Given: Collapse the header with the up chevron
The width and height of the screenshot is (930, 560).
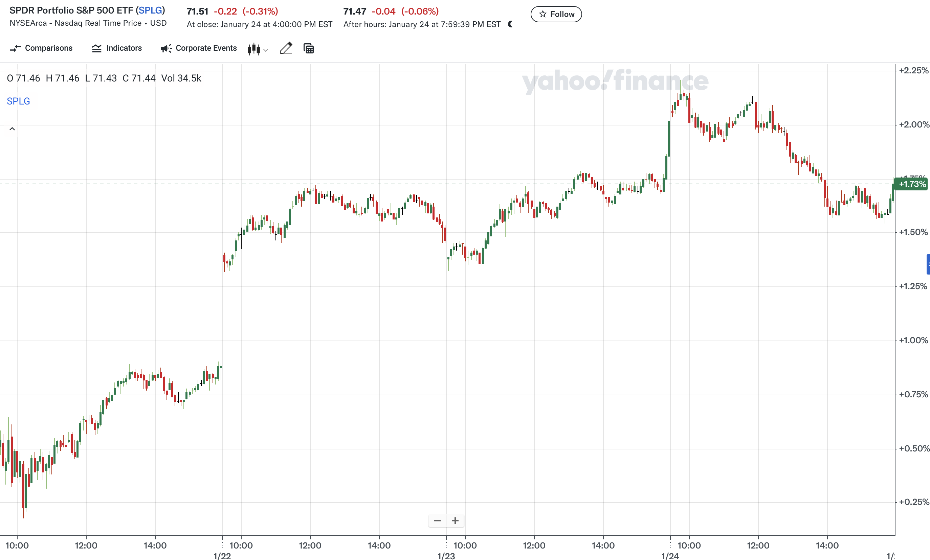Looking at the screenshot, I should tap(12, 129).
